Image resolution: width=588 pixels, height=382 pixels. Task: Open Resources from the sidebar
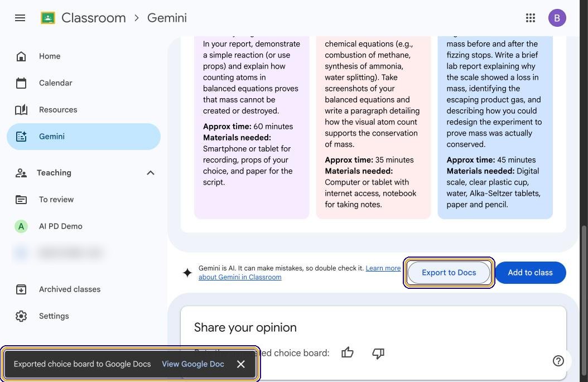[84, 110]
